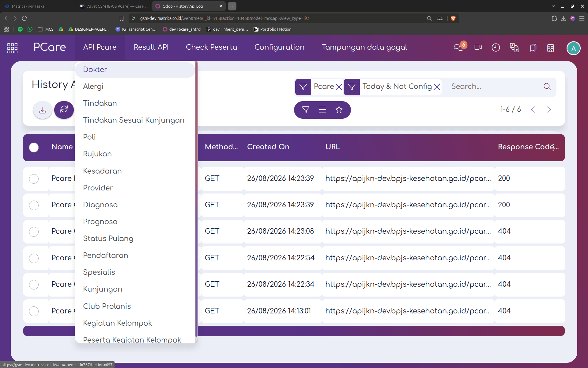Screen dimensions: 588x368
Task: Open a new browser tab
Action: click(232, 6)
